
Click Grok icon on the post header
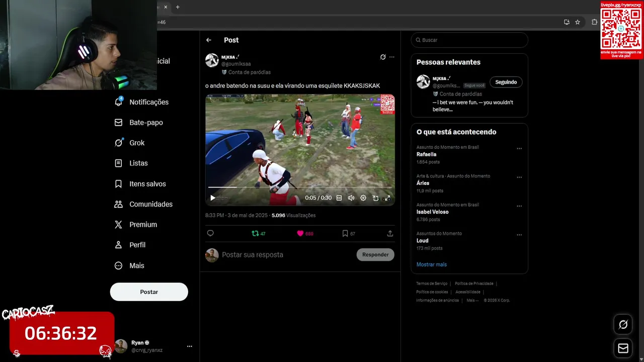(x=383, y=57)
